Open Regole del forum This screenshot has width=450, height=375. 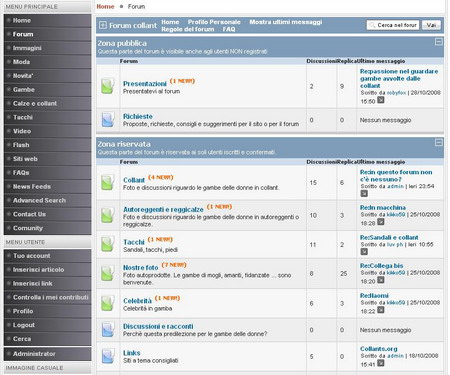[188, 29]
